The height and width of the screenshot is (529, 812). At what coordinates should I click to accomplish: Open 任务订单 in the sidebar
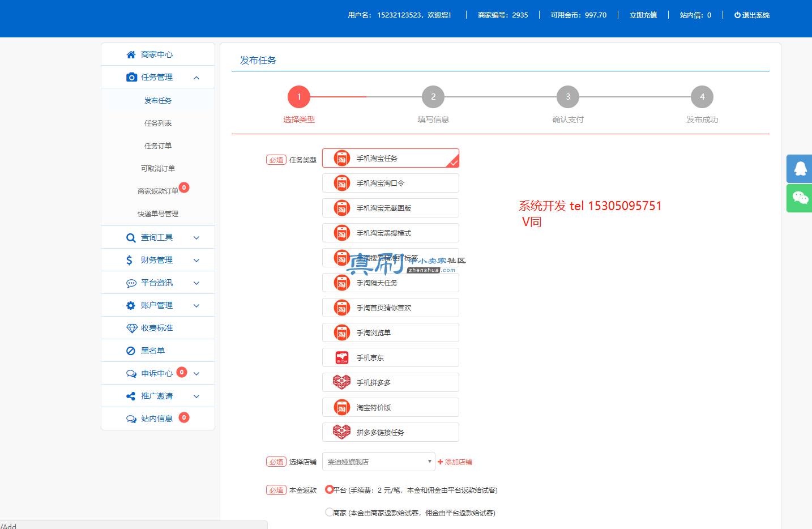pos(158,146)
